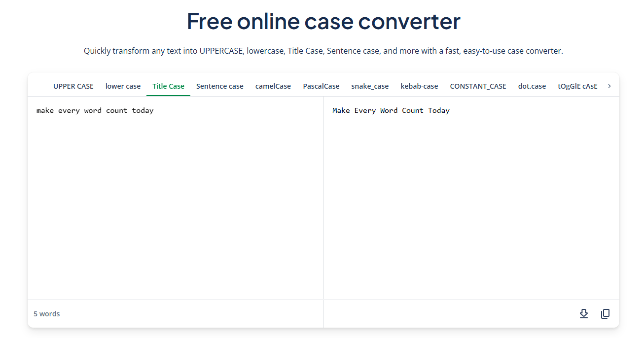Select the tOgGlE cAsE tab
Screen dimensions: 644x338
577,86
